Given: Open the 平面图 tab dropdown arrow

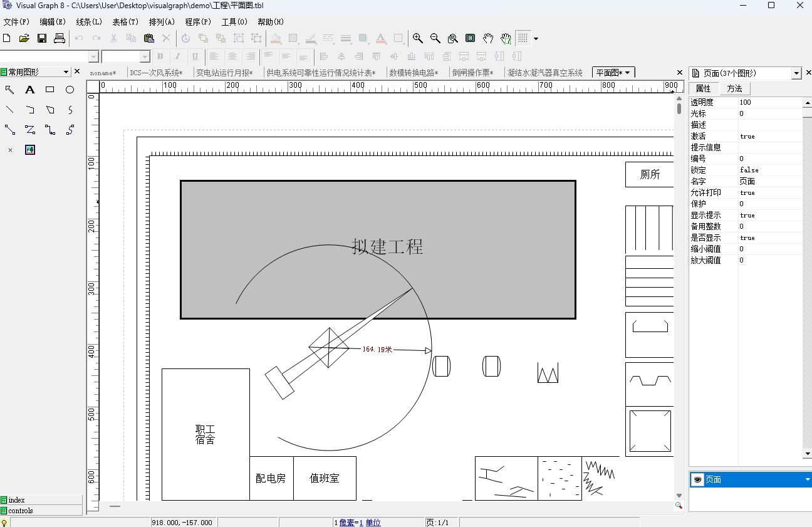Looking at the screenshot, I should 627,73.
